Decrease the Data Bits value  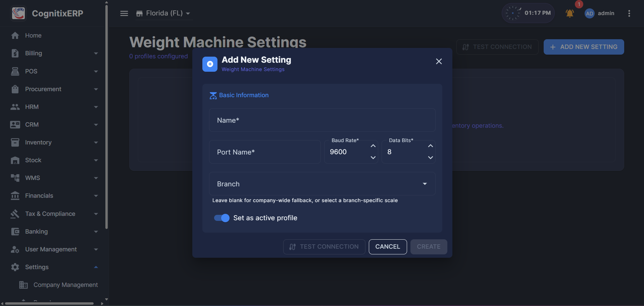coord(431,158)
